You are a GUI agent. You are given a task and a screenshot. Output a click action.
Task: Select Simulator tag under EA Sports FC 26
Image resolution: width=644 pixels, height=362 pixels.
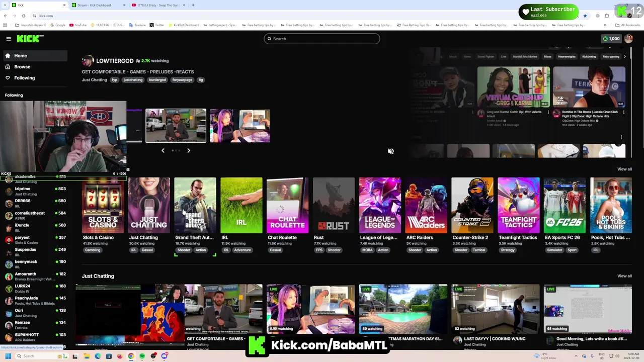(554, 250)
